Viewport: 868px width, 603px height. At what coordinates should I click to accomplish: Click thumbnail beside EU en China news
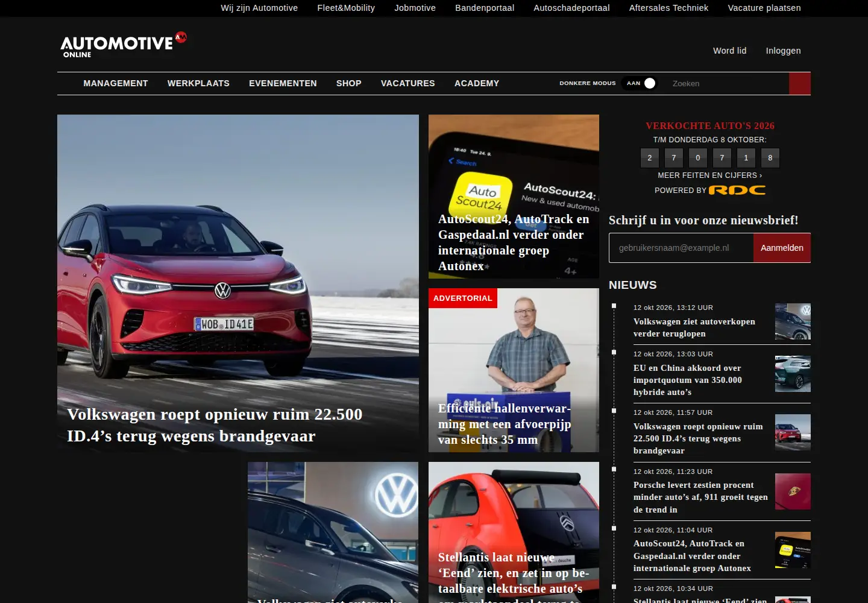pos(793,374)
